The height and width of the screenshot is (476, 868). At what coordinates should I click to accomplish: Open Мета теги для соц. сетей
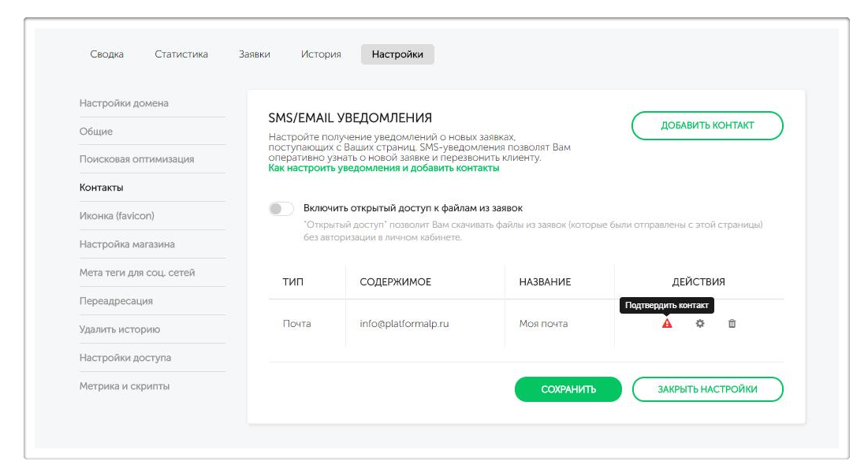pos(137,273)
